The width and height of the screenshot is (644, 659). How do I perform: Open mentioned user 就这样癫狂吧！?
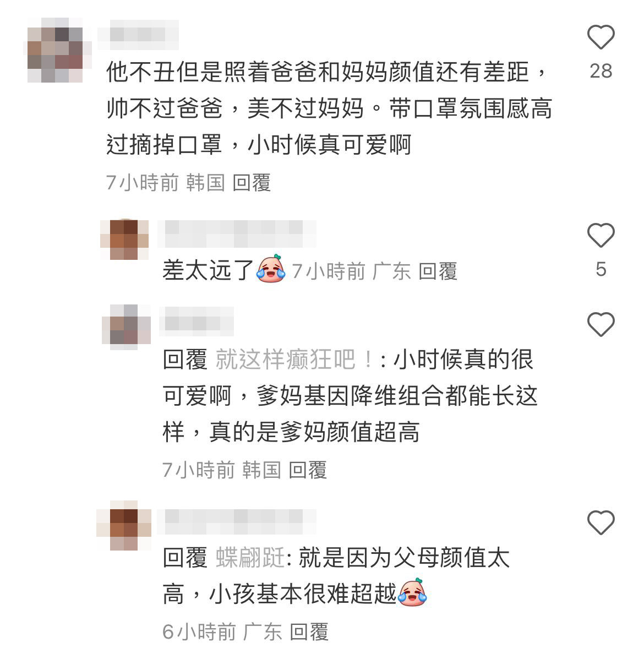click(294, 360)
